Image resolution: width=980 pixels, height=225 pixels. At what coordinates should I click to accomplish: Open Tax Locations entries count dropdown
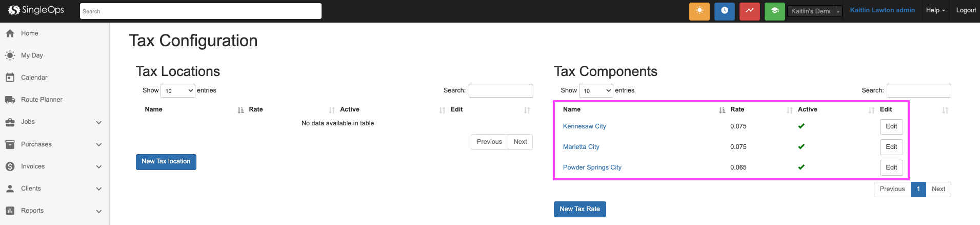(x=177, y=91)
